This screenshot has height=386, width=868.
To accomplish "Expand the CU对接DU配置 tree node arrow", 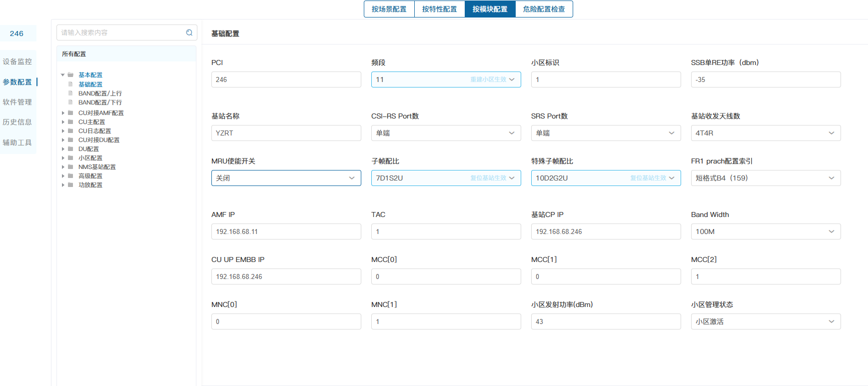I will pyautogui.click(x=63, y=140).
